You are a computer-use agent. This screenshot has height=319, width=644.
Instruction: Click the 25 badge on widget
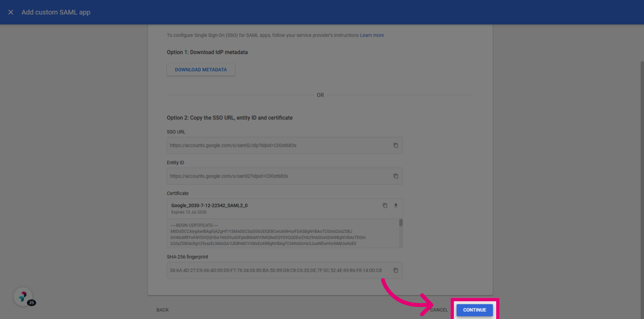point(32,303)
